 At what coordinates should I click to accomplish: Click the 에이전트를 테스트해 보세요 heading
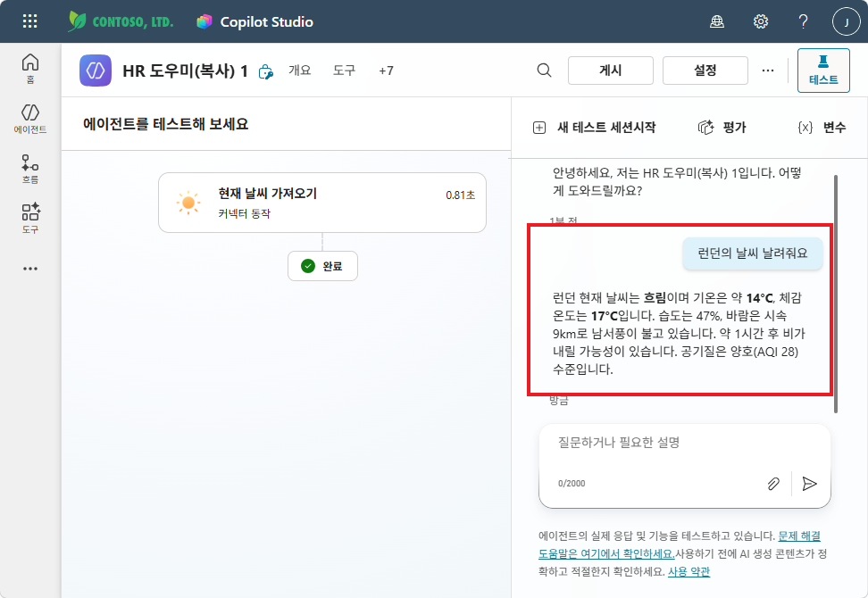click(x=165, y=124)
